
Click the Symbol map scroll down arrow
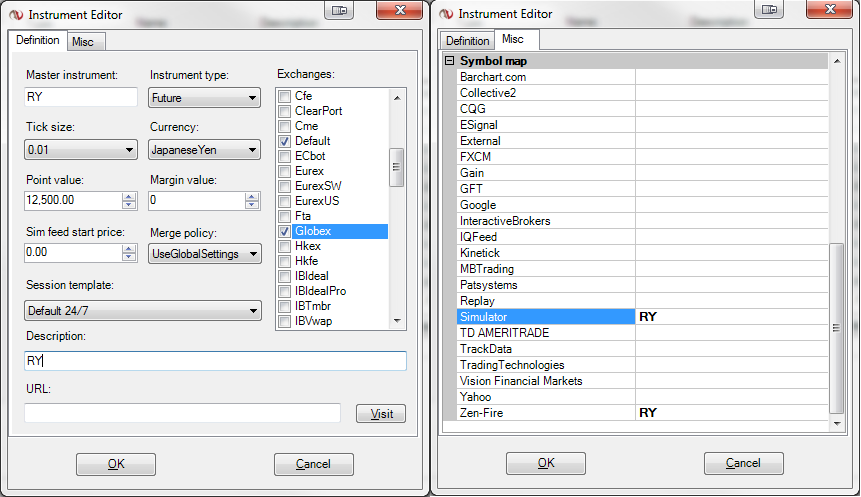click(x=837, y=423)
